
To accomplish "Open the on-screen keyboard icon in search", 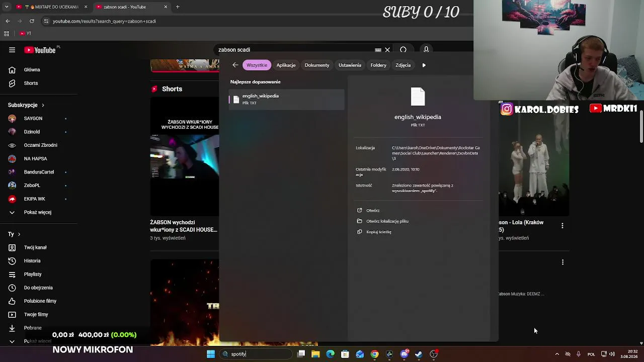I will point(378,50).
